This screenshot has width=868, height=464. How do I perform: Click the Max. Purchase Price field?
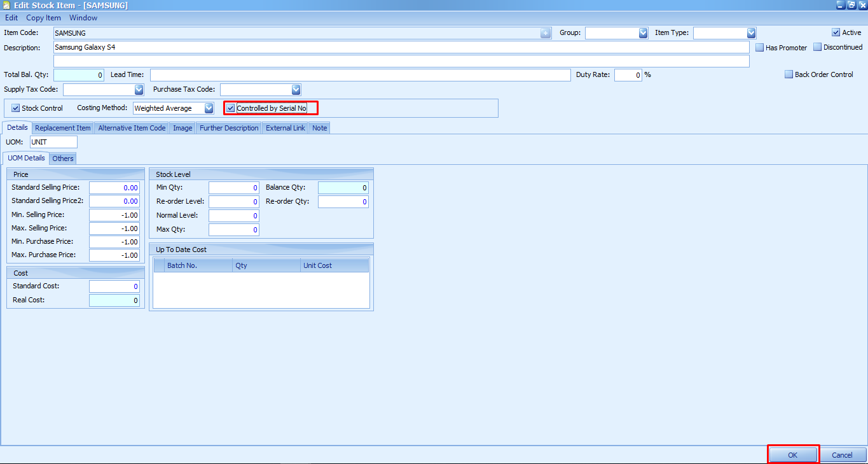(114, 255)
